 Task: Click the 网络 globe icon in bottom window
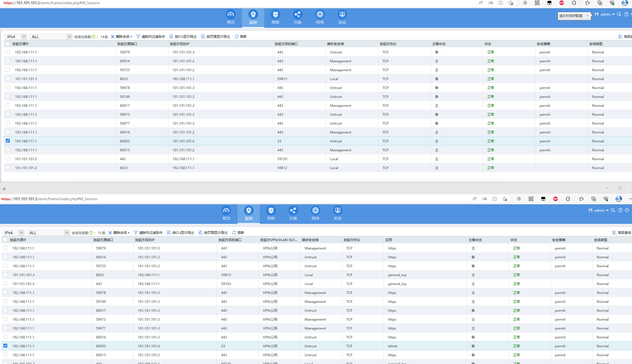point(315,211)
